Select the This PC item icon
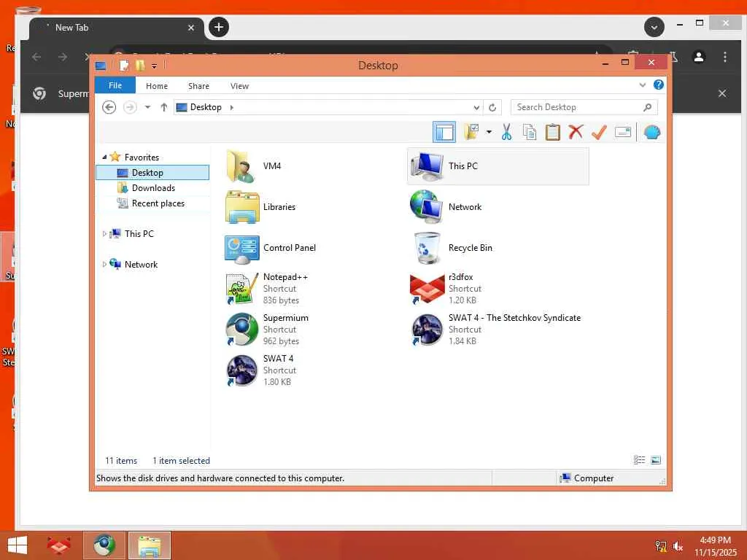The image size is (747, 560). tap(427, 166)
